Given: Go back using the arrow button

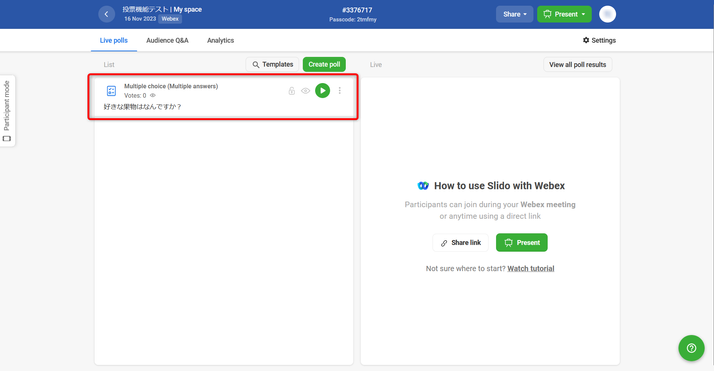Looking at the screenshot, I should pos(107,14).
